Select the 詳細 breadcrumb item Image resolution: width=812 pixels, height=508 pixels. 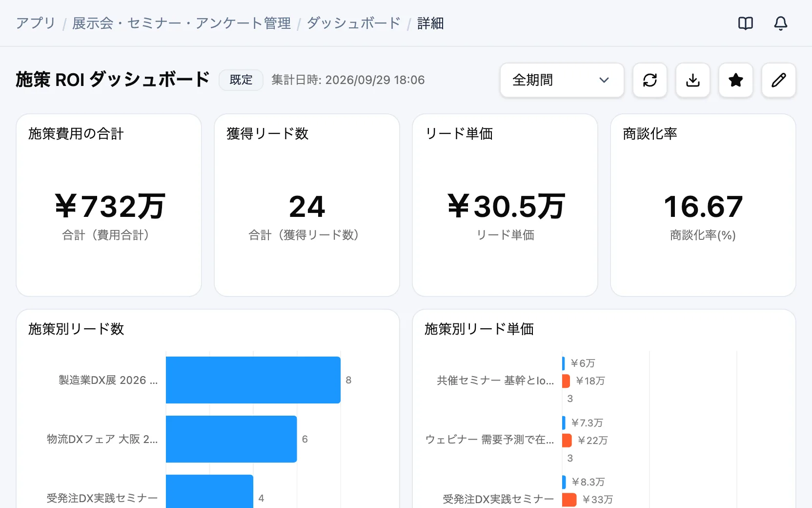(430, 23)
